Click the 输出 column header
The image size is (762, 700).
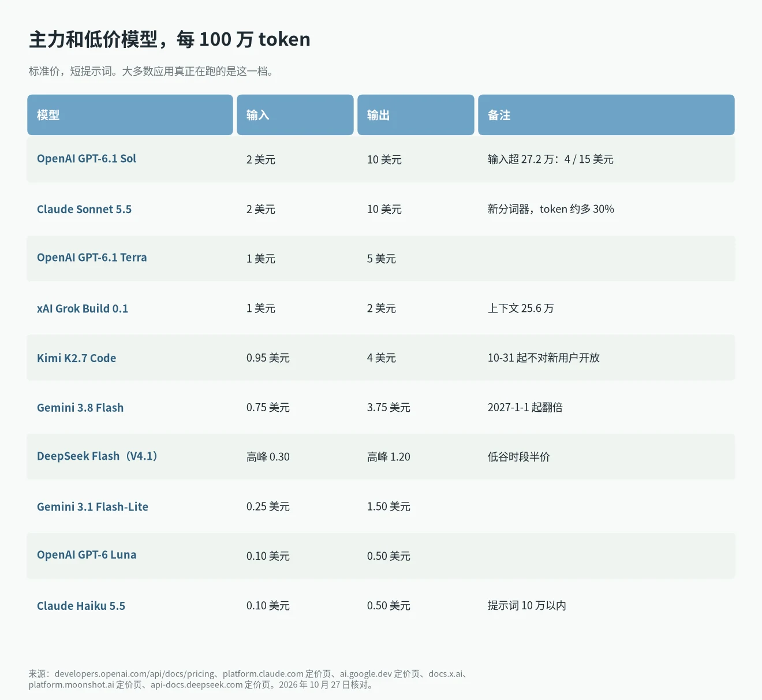coord(416,115)
